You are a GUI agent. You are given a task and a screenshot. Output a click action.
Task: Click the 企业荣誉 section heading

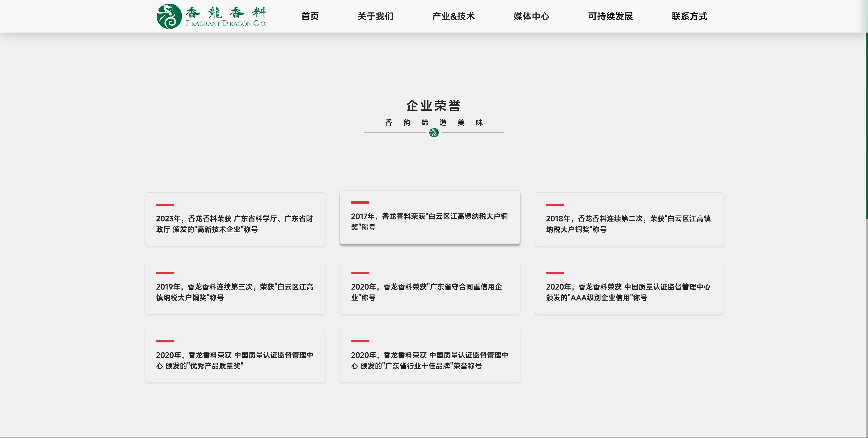coord(433,106)
